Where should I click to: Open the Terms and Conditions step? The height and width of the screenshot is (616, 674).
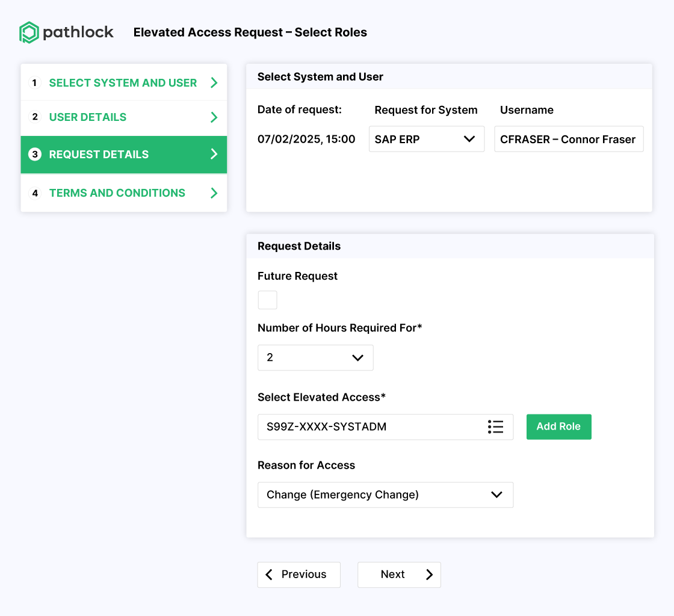(117, 193)
